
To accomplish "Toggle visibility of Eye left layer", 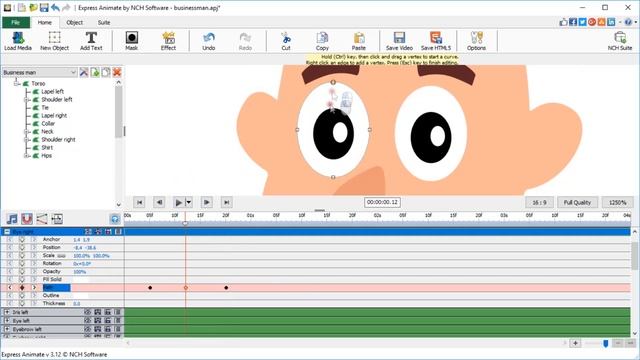I will click(x=87, y=320).
